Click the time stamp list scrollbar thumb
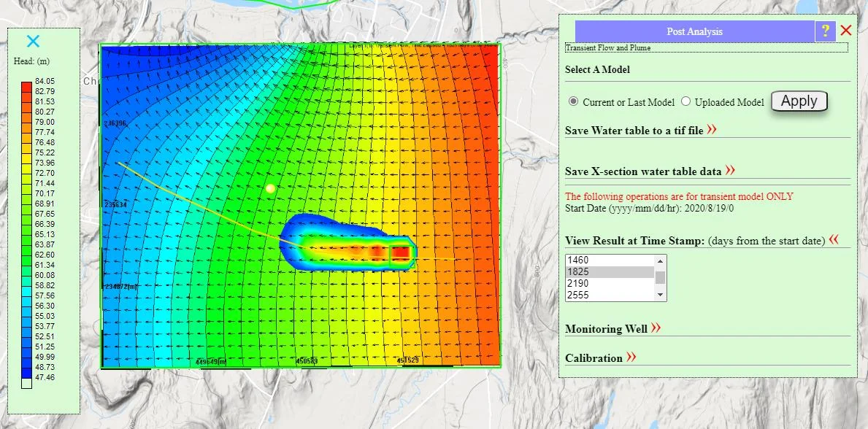 pos(661,277)
